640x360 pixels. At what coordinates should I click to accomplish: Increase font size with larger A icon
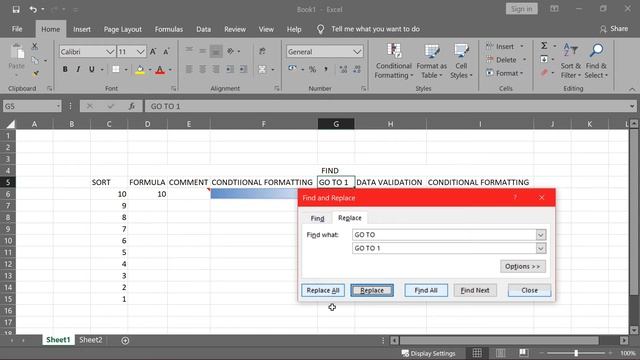[153, 51]
